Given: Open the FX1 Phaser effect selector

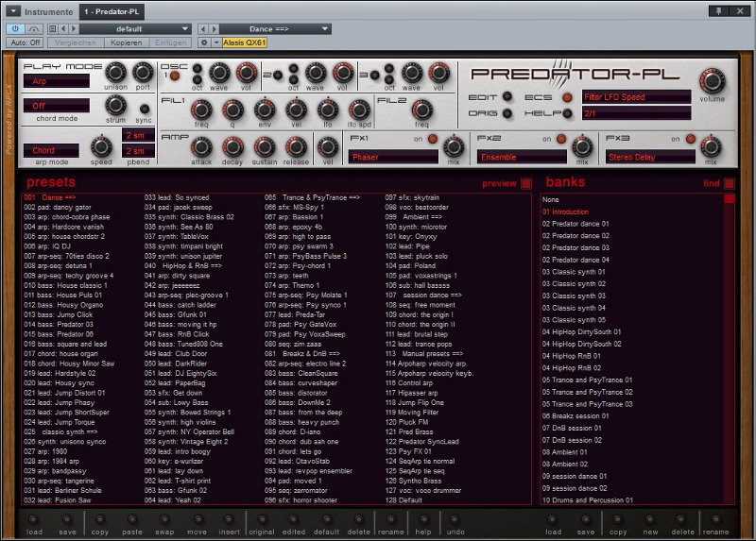Looking at the screenshot, I should (x=393, y=157).
